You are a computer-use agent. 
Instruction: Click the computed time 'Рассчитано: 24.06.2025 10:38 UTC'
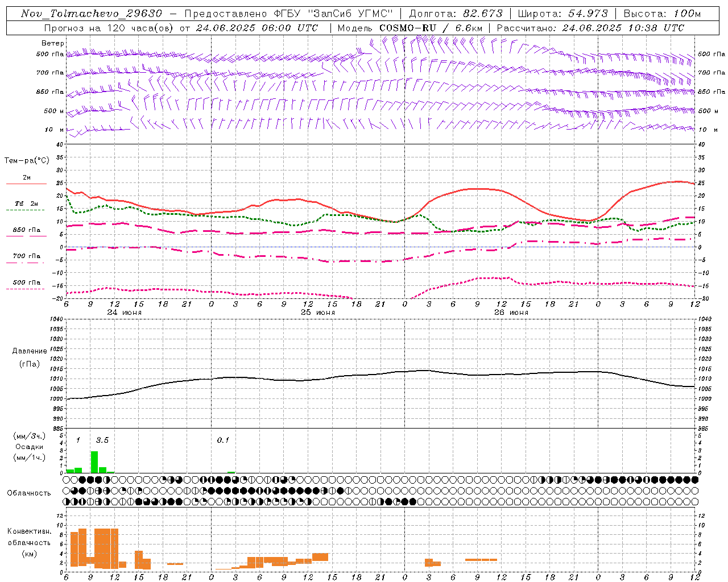click(x=590, y=28)
